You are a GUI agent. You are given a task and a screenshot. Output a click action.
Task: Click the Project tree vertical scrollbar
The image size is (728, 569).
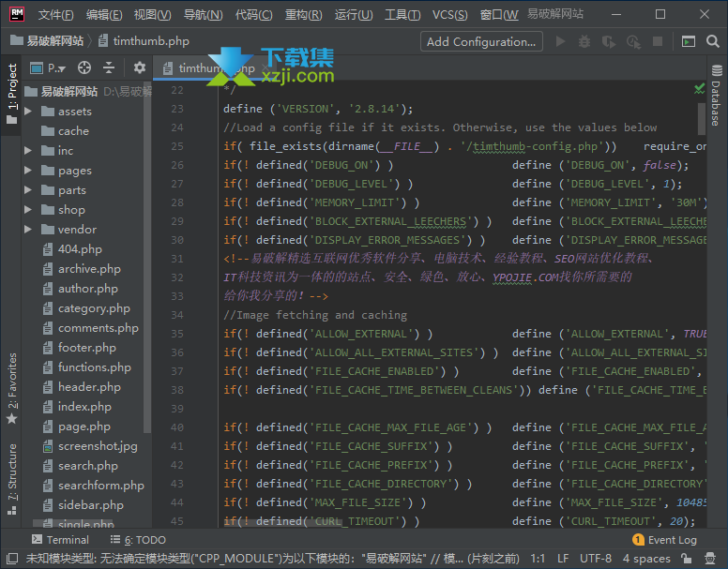click(147, 258)
